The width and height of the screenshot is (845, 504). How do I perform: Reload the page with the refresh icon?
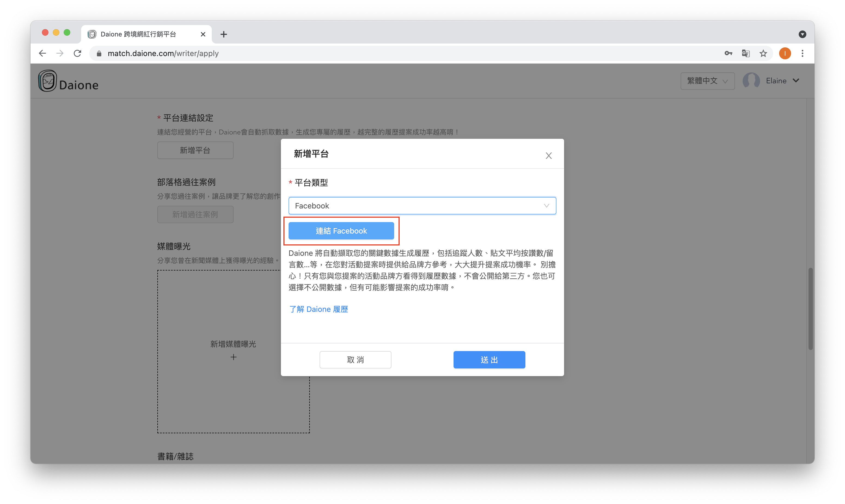tap(78, 53)
